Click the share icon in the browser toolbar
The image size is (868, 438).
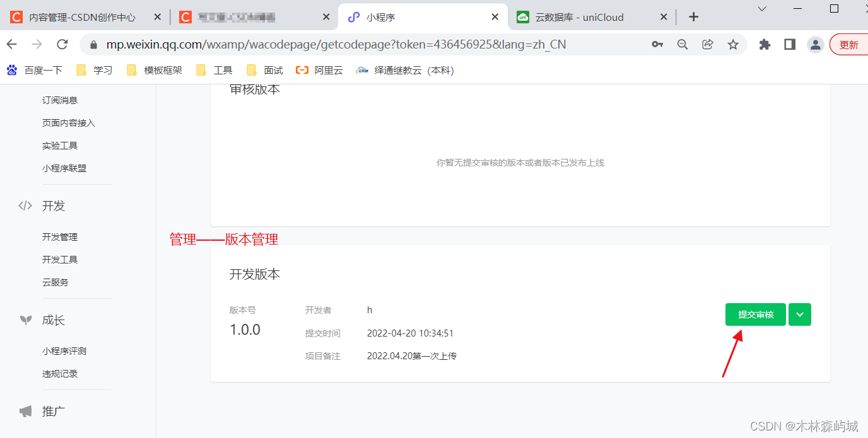point(707,45)
